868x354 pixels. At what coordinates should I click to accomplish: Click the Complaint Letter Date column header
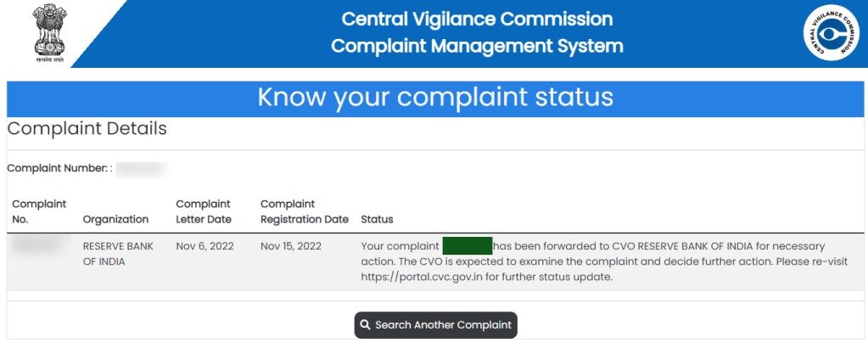[203, 211]
